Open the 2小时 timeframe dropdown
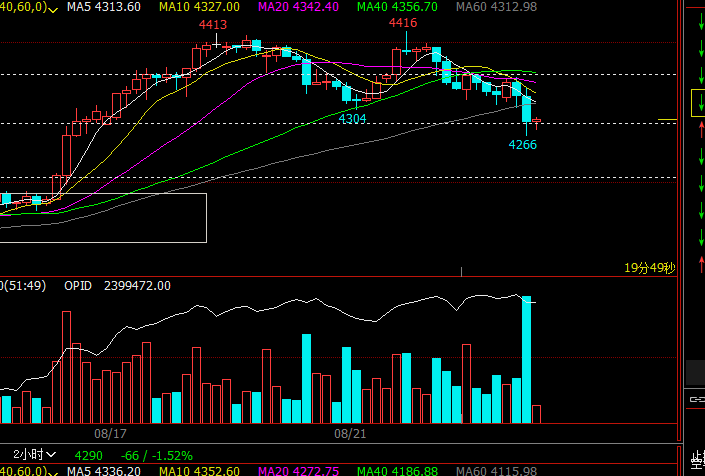This screenshot has height=476, width=705. coord(21,454)
